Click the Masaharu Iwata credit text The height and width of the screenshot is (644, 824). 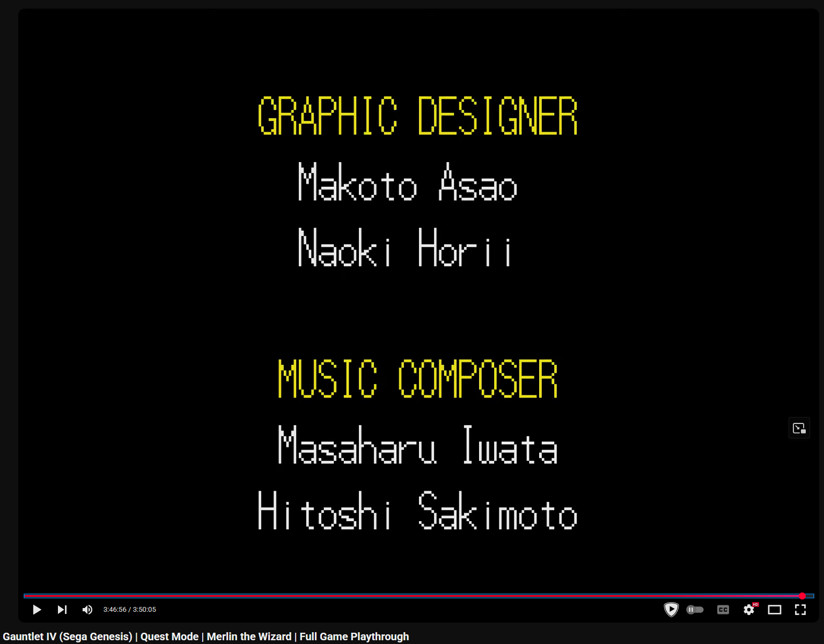click(x=418, y=444)
